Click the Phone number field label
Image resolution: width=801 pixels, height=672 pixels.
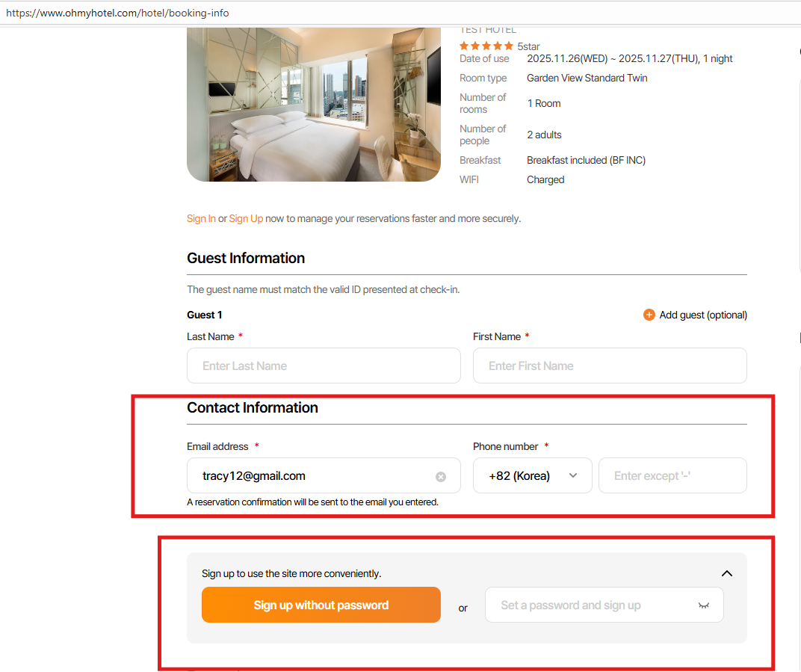(505, 446)
